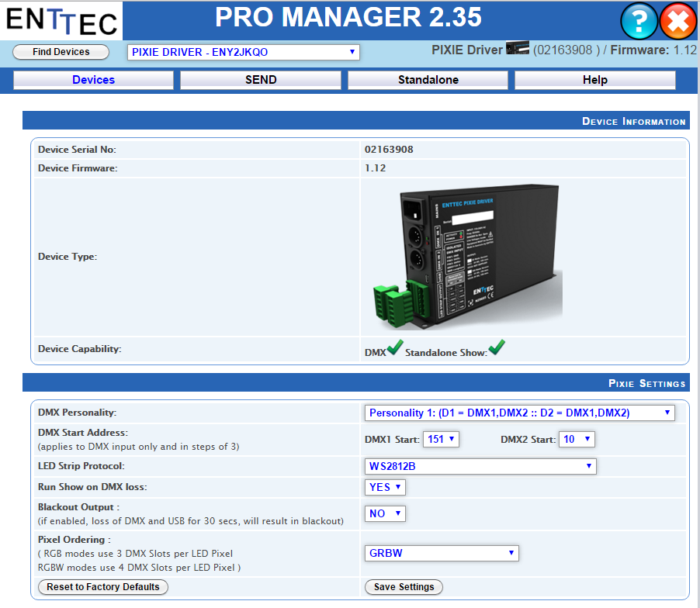Screen dimensions: 700x608
Task: Open the DMX Personality dropdown
Action: (518, 413)
